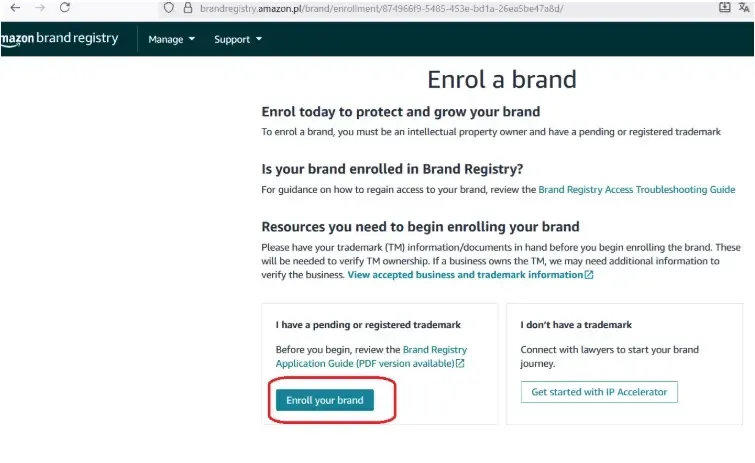Click the shield tracking protection icon
The height and width of the screenshot is (463, 755).
click(x=169, y=7)
